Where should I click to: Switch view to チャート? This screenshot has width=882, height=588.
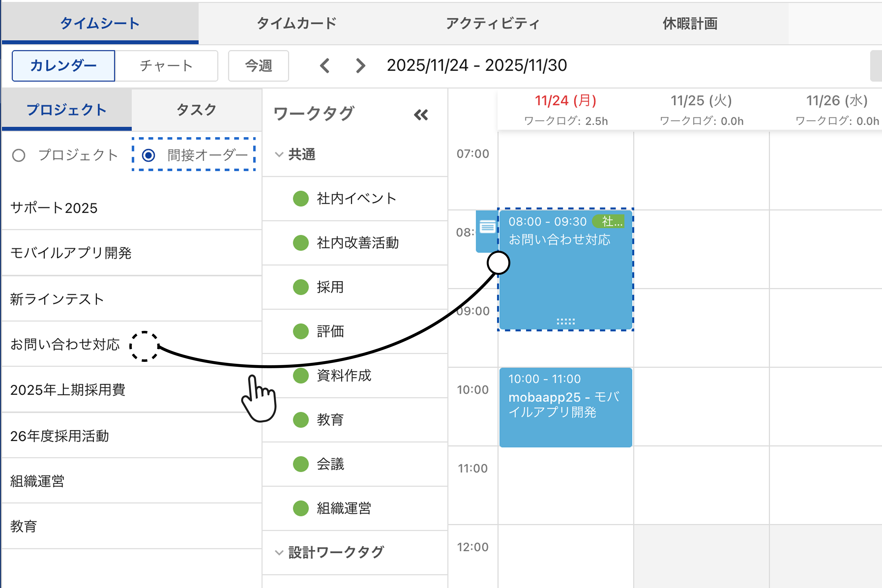click(166, 66)
